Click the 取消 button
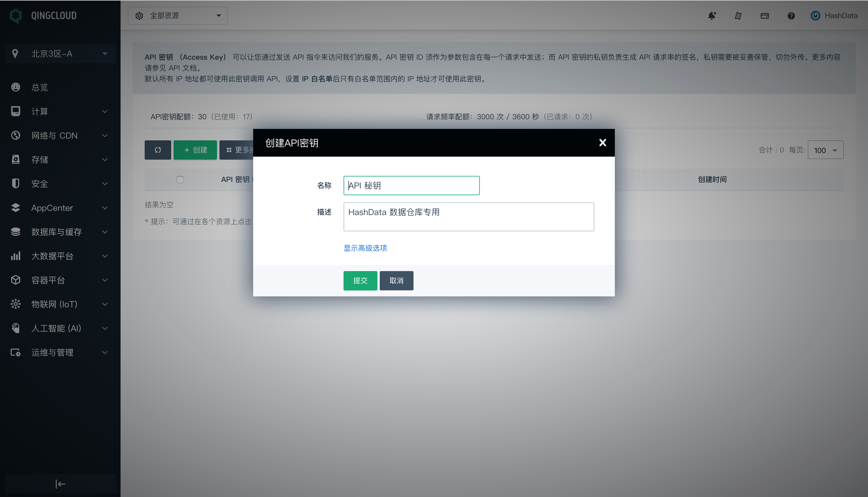 396,281
